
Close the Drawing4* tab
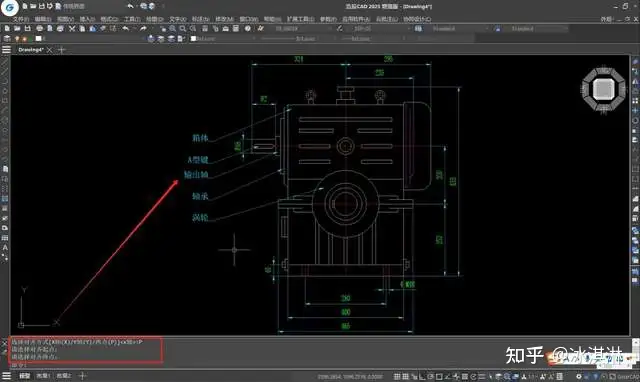(49, 50)
